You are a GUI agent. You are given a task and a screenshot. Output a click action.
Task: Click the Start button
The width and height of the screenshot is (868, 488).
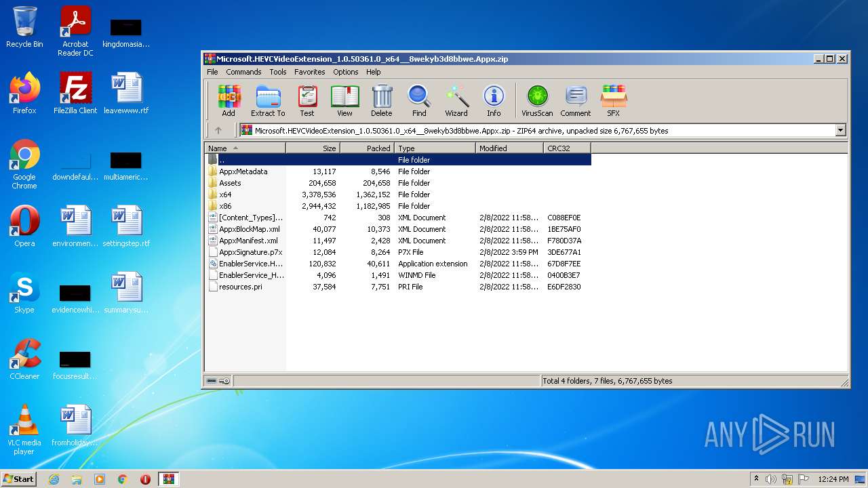19,479
